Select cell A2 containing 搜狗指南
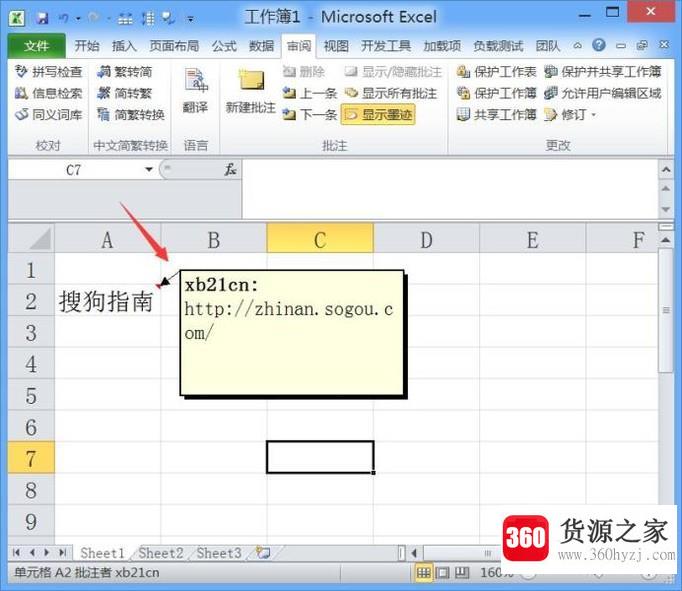The image size is (682, 591). click(107, 301)
